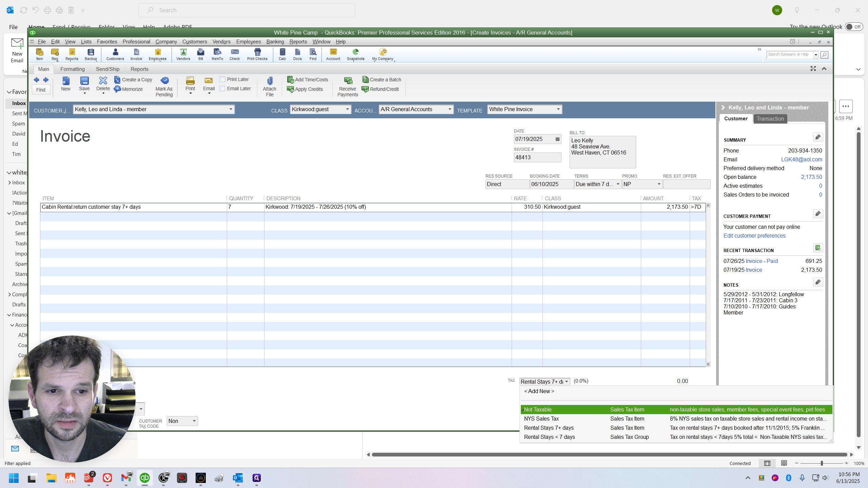Click Refund/Credit
Viewport: 868px width, 488px height.
point(380,89)
